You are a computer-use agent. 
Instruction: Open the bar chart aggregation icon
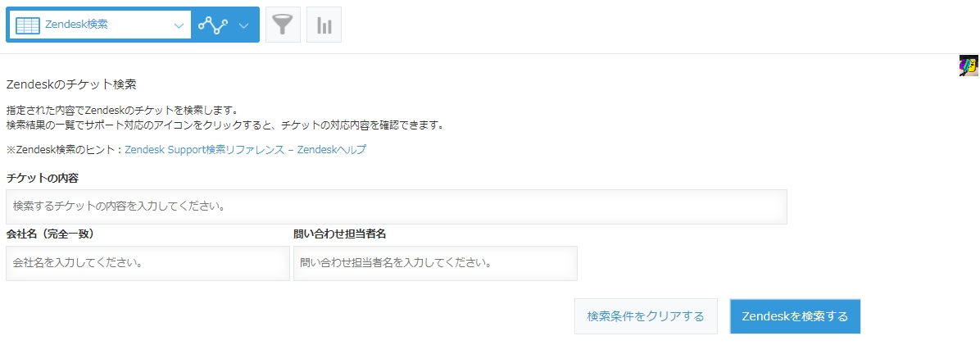tap(324, 25)
